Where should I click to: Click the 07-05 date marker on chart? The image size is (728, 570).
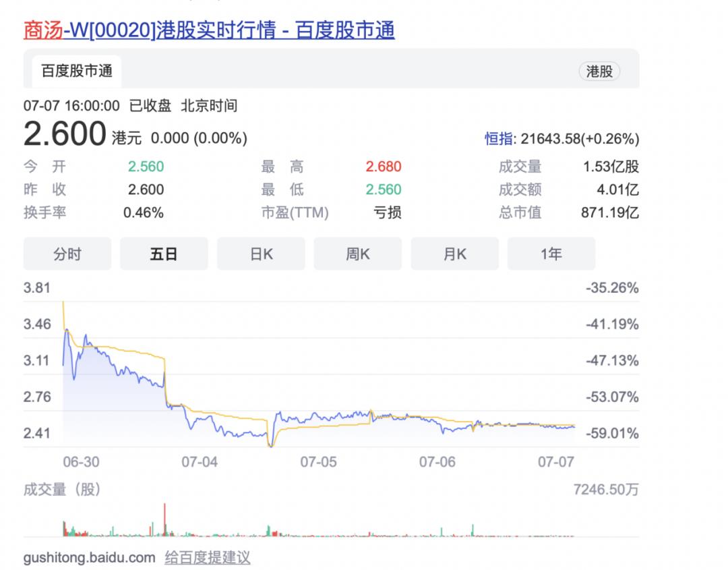[x=318, y=462]
